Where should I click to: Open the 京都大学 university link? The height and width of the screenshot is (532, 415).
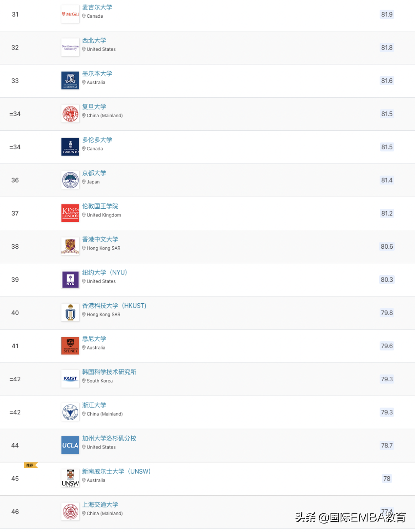[94, 173]
